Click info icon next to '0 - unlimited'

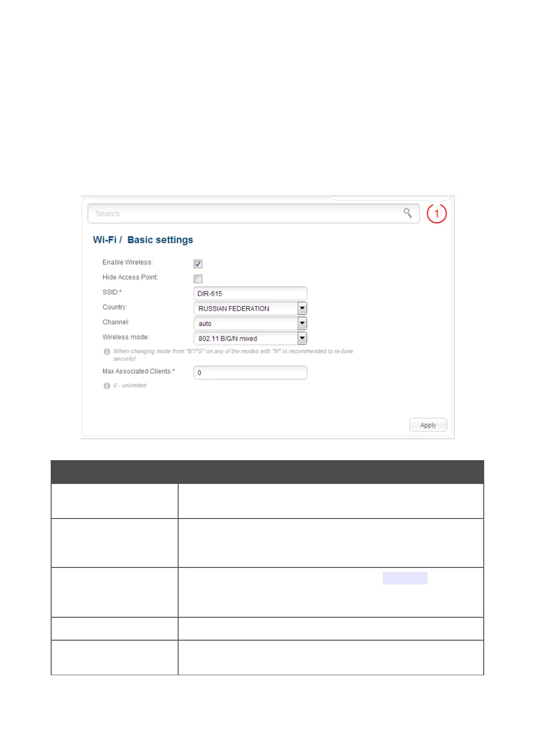(x=107, y=386)
